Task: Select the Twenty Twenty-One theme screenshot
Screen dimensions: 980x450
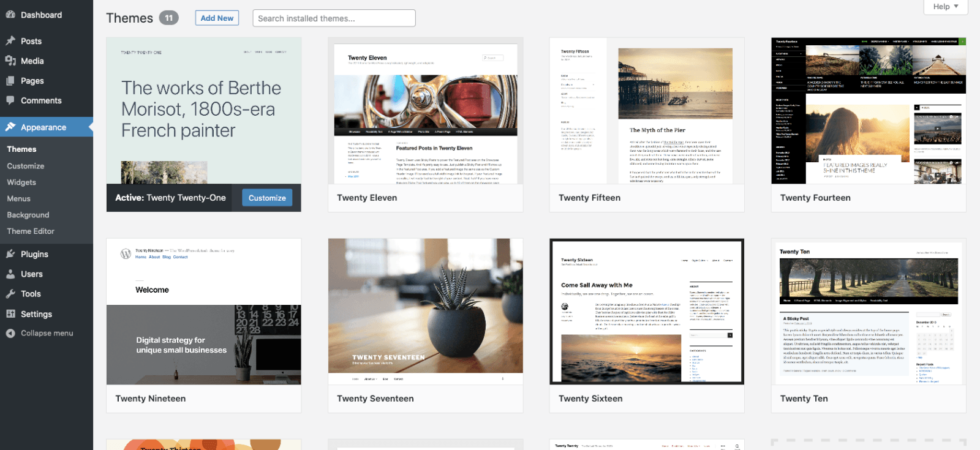Action: click(204, 111)
